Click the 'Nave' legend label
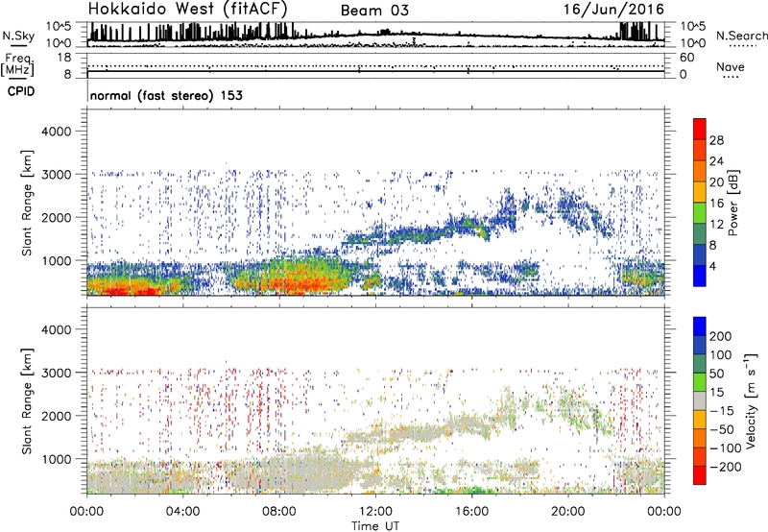Image resolution: width=768 pixels, height=532 pixels. [731, 67]
